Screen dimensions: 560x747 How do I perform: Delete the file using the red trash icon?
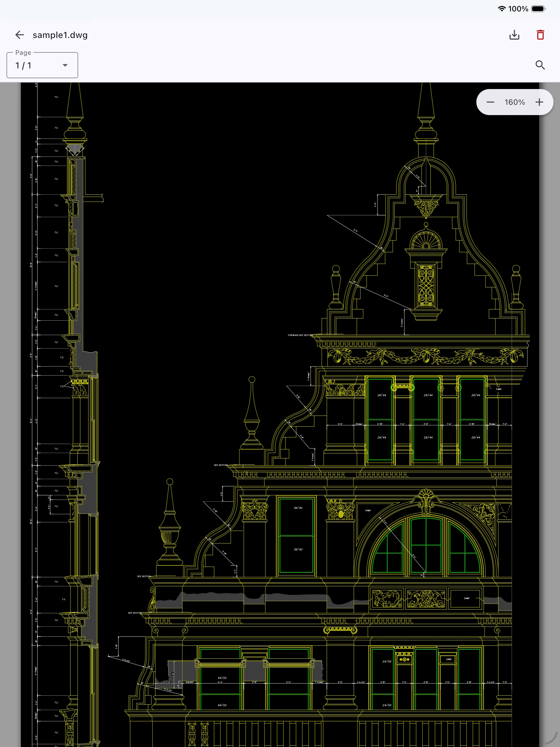coord(540,35)
